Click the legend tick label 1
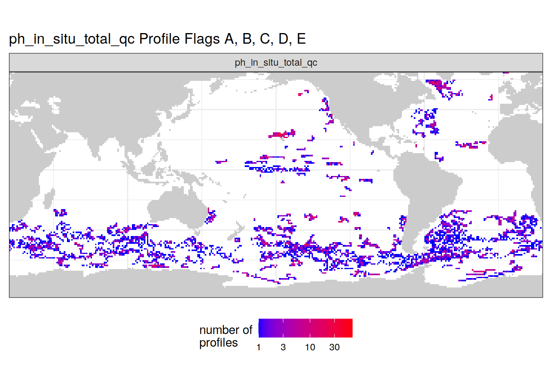This screenshot has width=549, height=392. coord(259,347)
